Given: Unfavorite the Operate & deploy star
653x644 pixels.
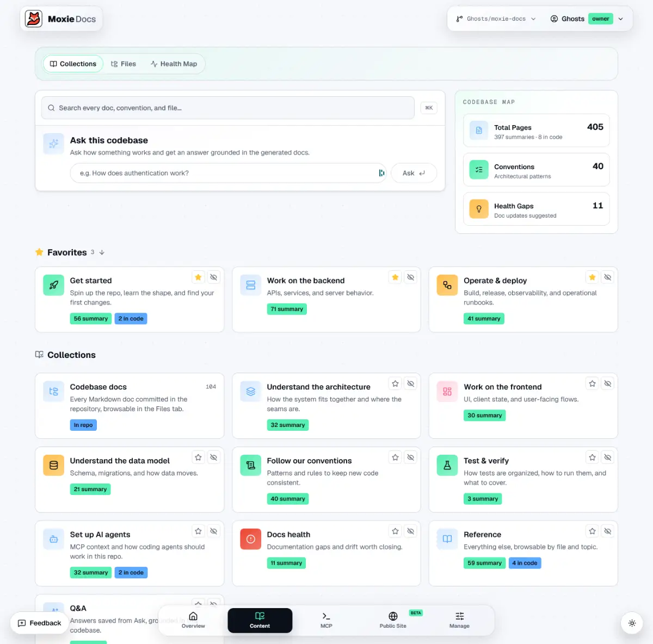Looking at the screenshot, I should tap(593, 277).
